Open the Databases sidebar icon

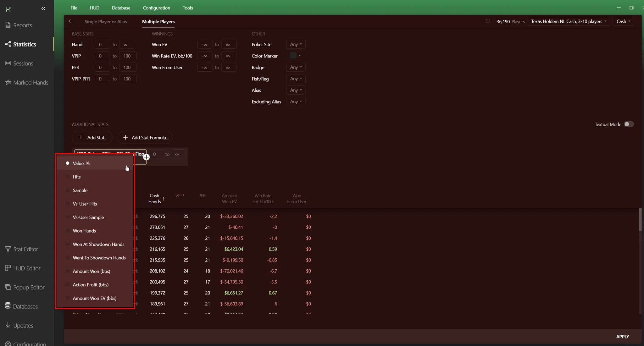[x=8, y=306]
